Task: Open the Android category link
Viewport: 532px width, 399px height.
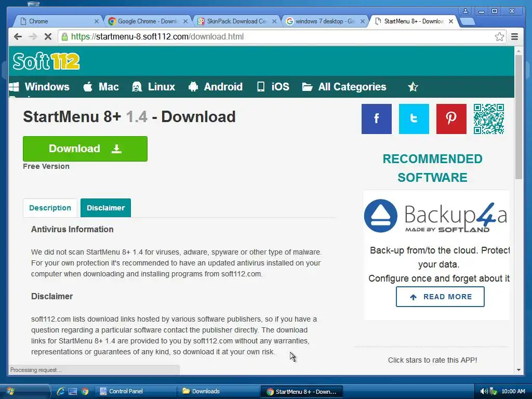Action: click(x=223, y=87)
